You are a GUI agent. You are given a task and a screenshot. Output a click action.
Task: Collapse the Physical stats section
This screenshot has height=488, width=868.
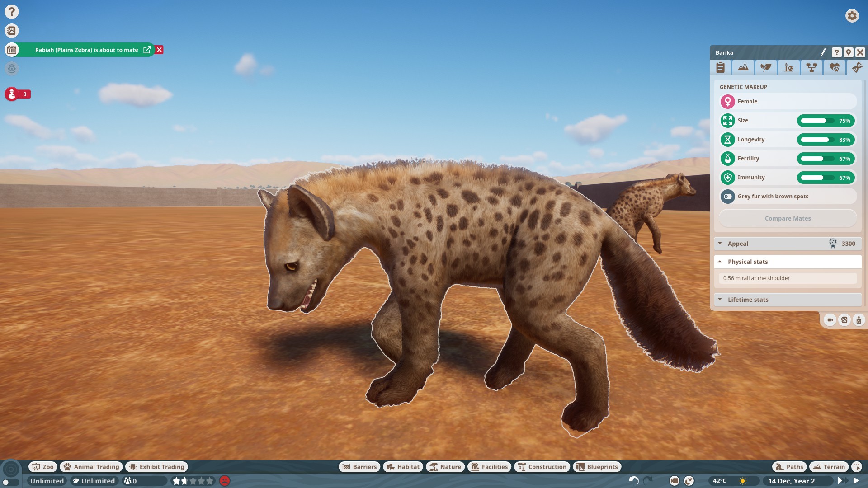click(x=788, y=262)
